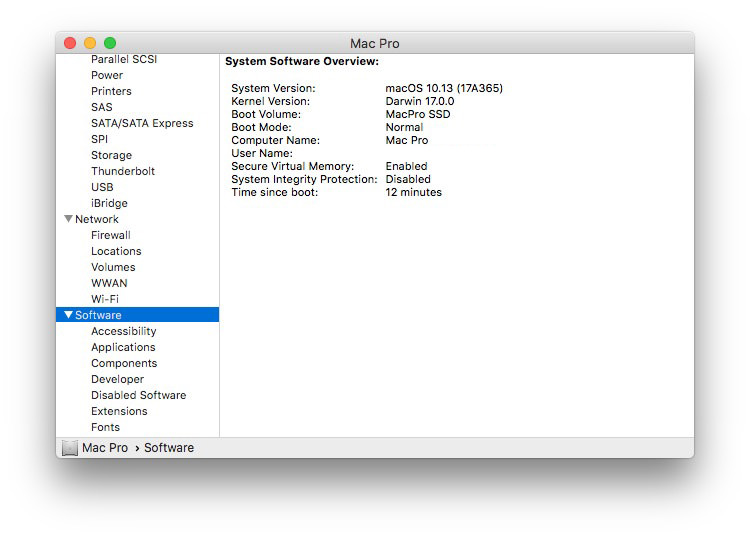This screenshot has width=750, height=538.
Task: Open SATA/SATA Express item
Action: click(142, 123)
